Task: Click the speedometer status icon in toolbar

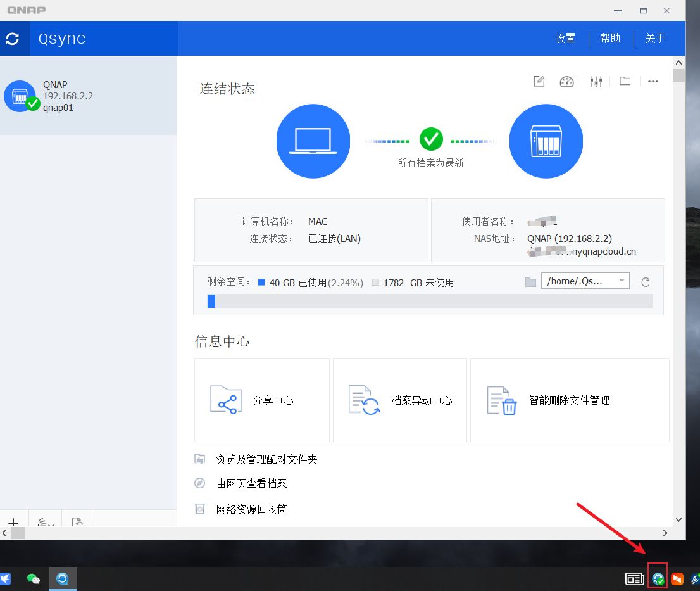Action: click(x=567, y=81)
